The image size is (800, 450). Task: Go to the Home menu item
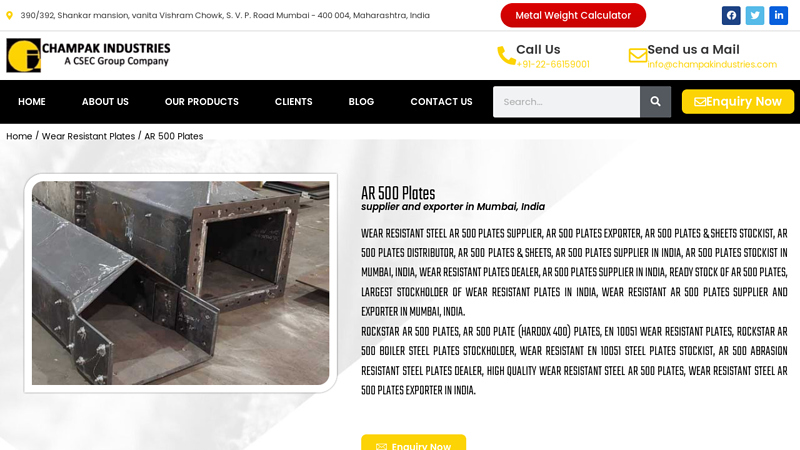32,102
